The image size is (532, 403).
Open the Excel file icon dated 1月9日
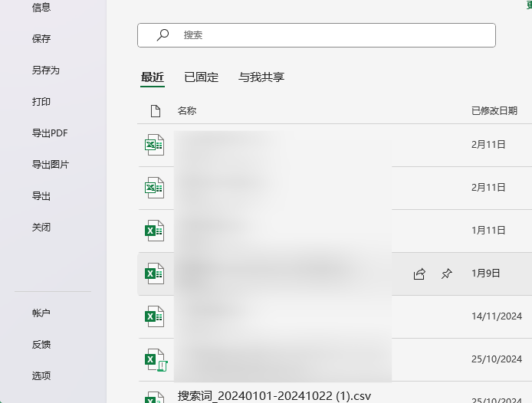point(154,274)
